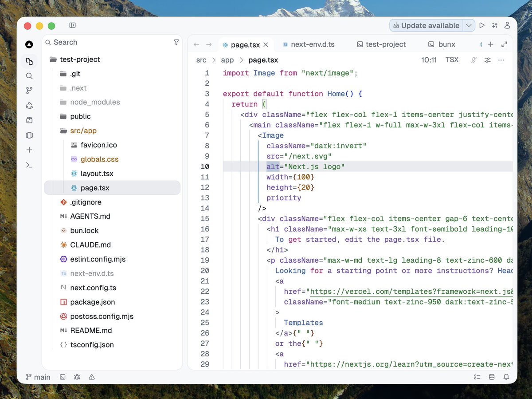Open eslint.config.mjs in file tree
532x399 pixels.
(x=112, y=259)
